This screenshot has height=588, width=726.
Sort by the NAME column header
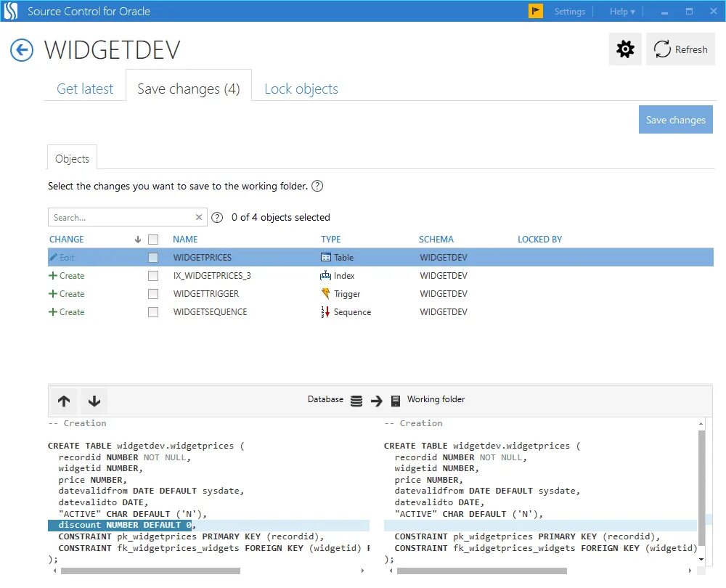coord(185,240)
